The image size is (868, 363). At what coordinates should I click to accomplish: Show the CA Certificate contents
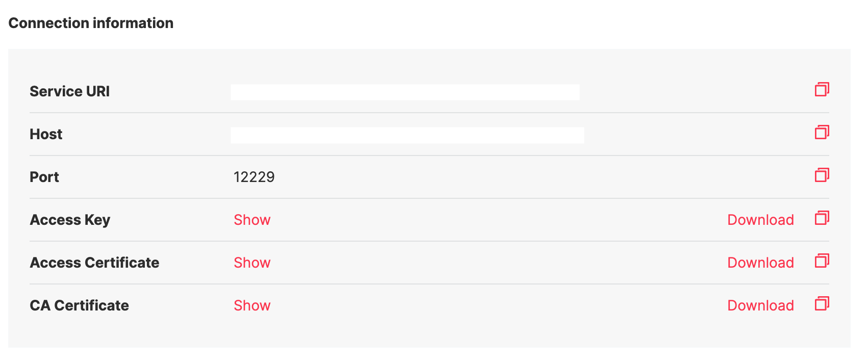(x=252, y=305)
